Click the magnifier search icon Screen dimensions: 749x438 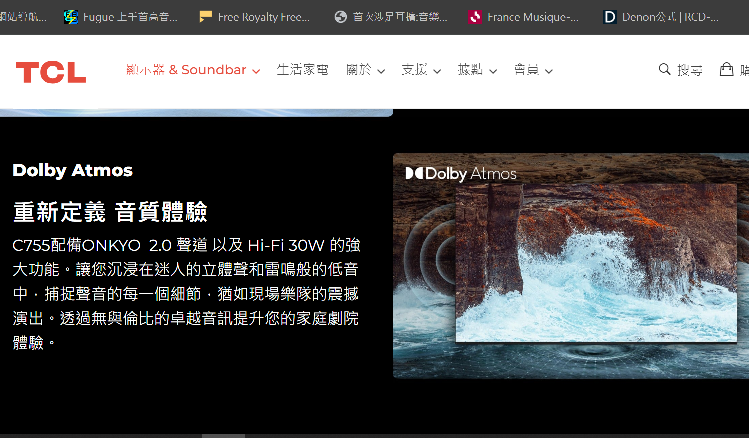pyautogui.click(x=664, y=69)
